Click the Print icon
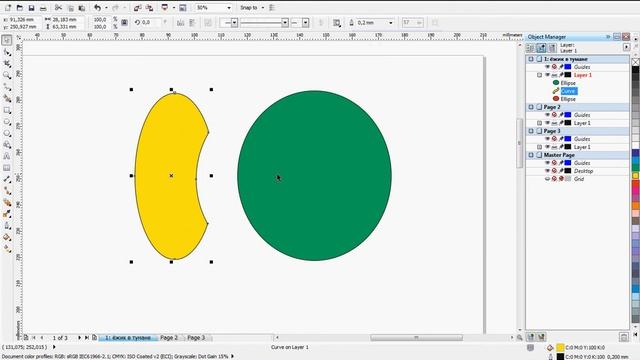 43,8
